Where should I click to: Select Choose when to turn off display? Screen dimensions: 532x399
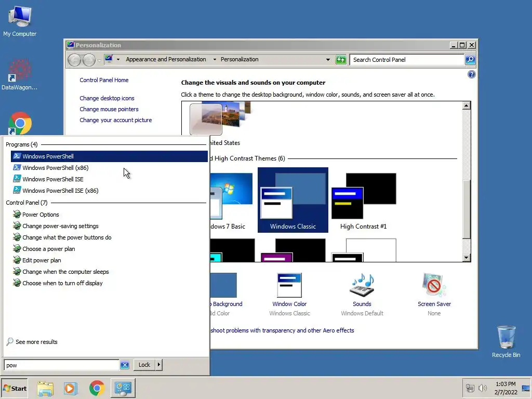pos(109,283)
